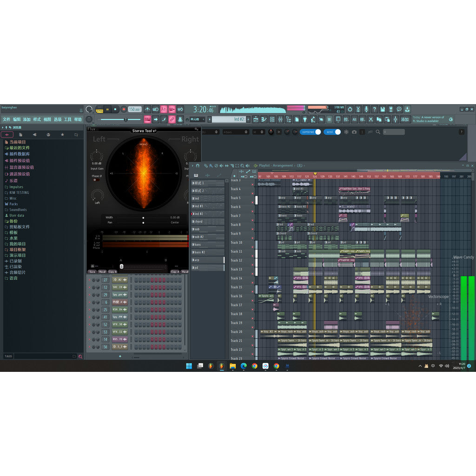Click the Width slider in Stereo Tool
The height and width of the screenshot is (476, 476).
143,218
